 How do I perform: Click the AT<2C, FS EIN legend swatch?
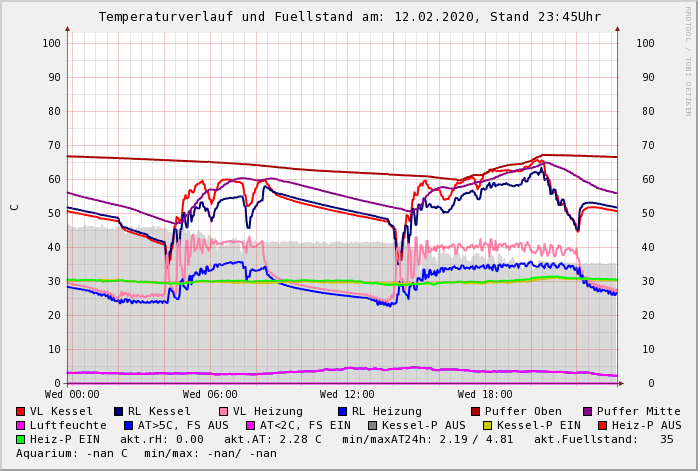click(251, 425)
